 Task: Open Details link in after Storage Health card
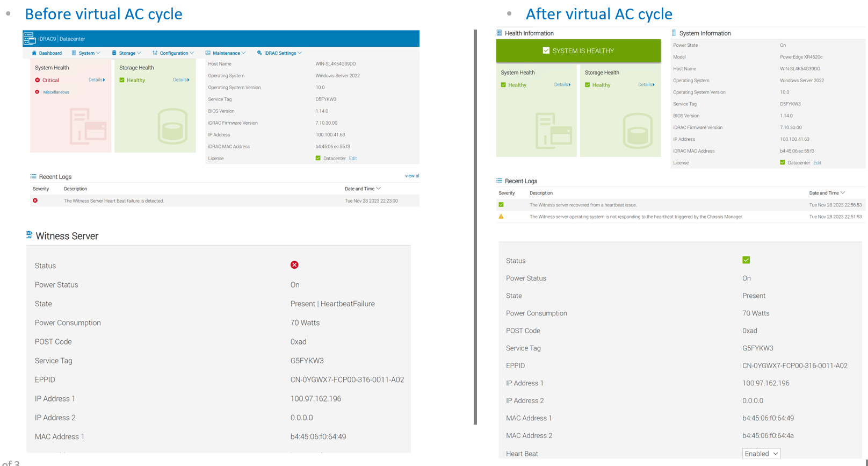pos(646,84)
